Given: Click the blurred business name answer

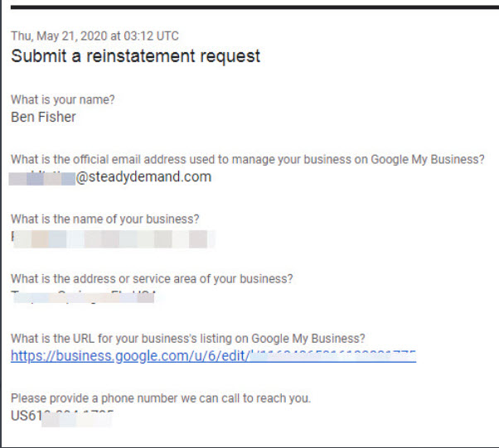Looking at the screenshot, I should (113, 238).
